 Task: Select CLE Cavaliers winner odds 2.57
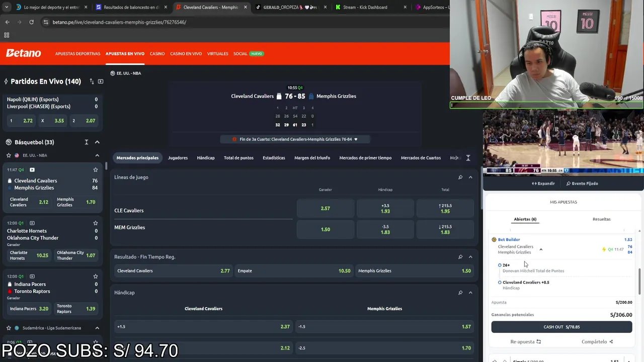point(326,208)
